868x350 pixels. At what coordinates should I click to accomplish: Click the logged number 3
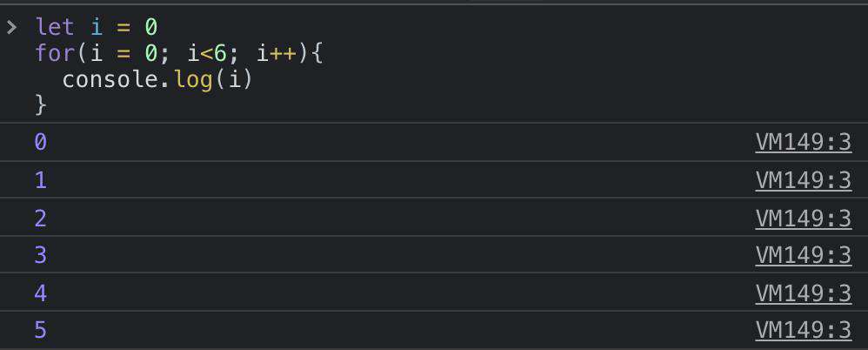(x=40, y=255)
